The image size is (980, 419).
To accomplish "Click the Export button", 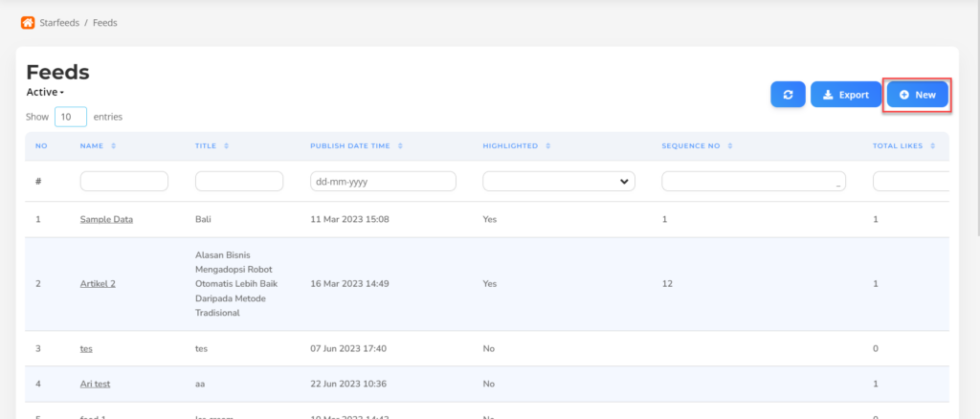I will pos(846,95).
